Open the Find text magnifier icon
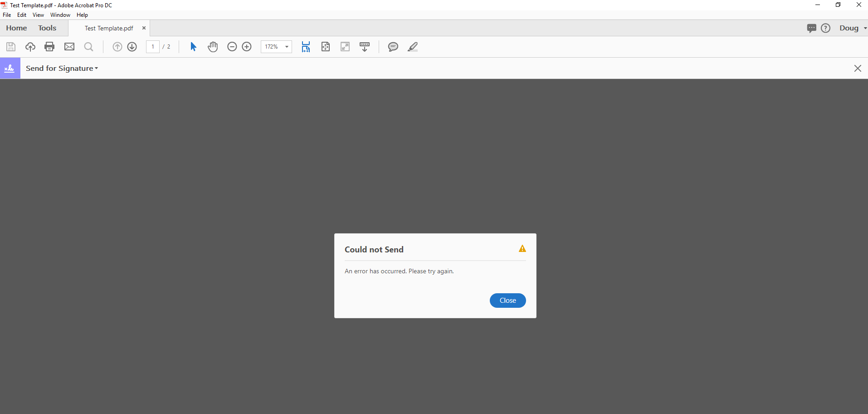Viewport: 868px width, 414px height. click(x=89, y=47)
